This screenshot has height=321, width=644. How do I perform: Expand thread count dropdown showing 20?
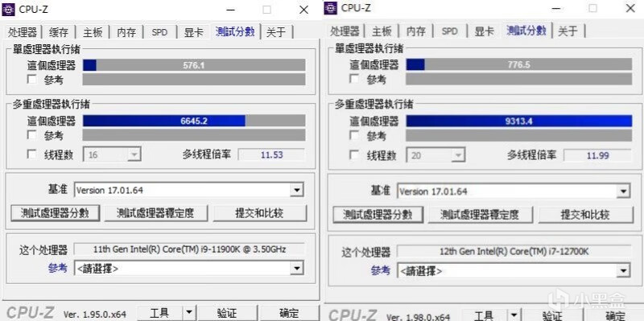tap(457, 156)
